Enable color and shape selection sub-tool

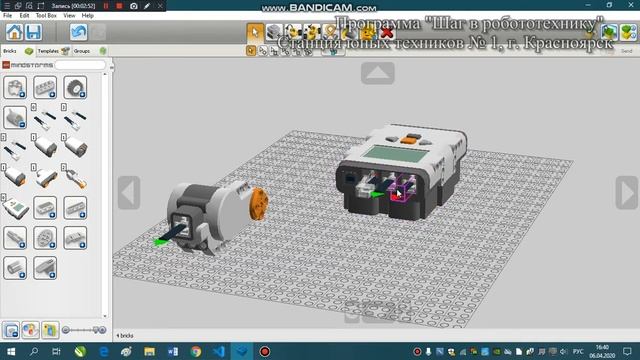pos(308,51)
